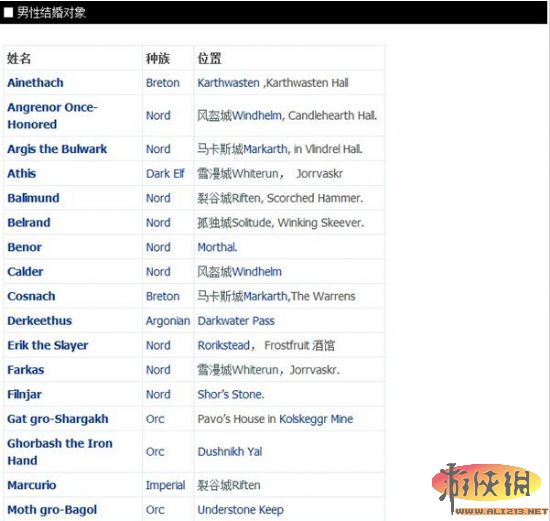Screen dimensions: 550x521
Task: Click the 姓名 column header
Action: tap(19, 58)
